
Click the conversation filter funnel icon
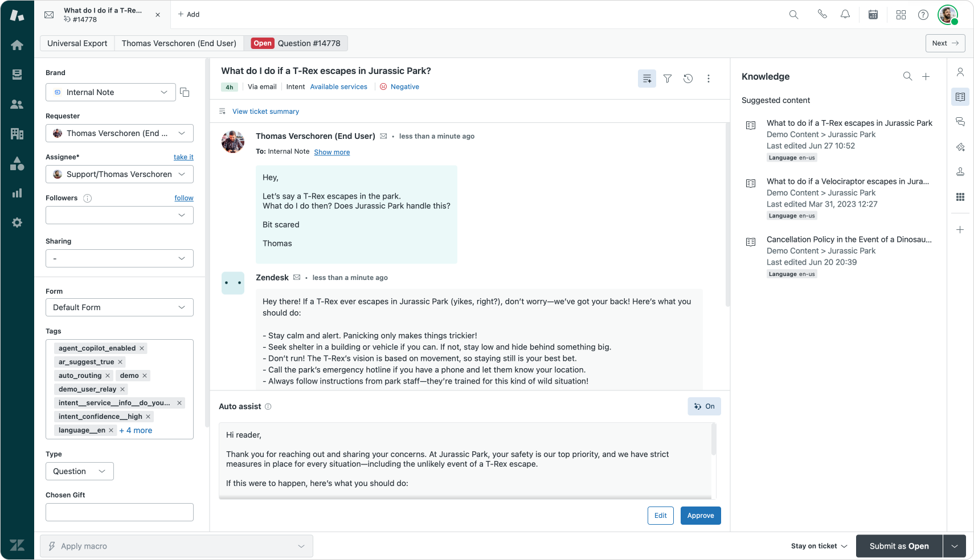pos(668,79)
